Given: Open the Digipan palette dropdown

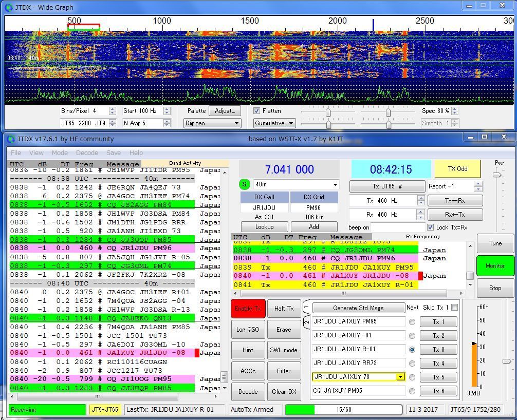Looking at the screenshot, I should [x=212, y=123].
